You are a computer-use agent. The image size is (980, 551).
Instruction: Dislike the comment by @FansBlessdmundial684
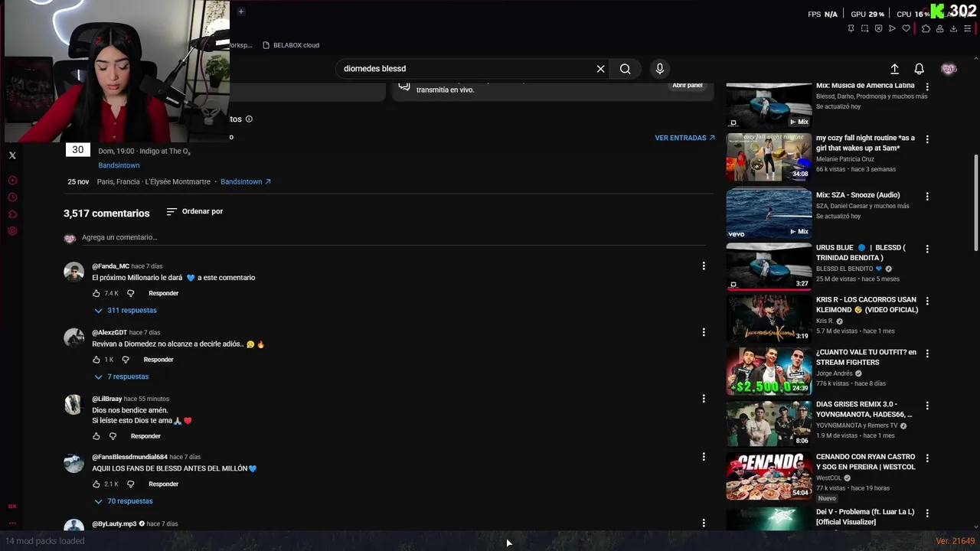click(130, 484)
